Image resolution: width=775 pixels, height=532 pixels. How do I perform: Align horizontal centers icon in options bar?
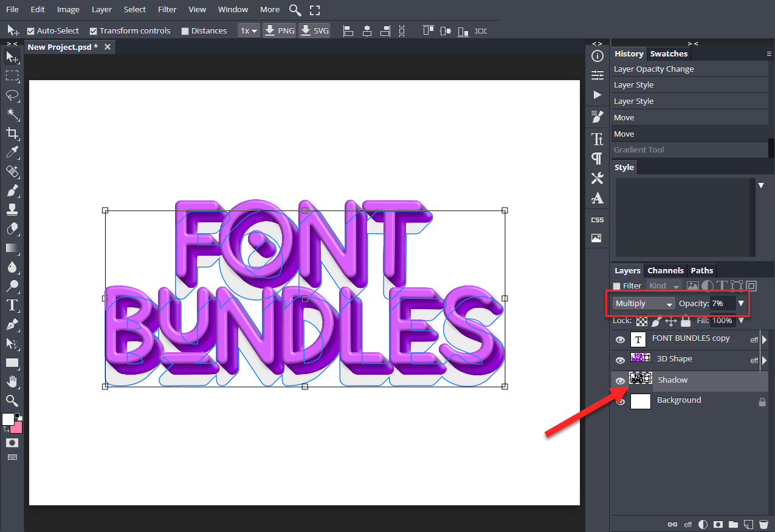pos(367,31)
